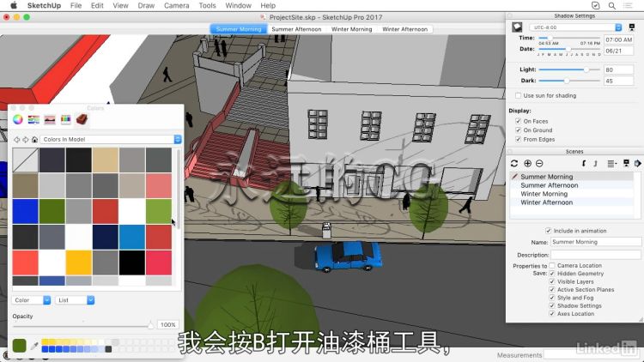Switch to the Summer Afternoon scene tab
The width and height of the screenshot is (644, 362).
(x=296, y=29)
